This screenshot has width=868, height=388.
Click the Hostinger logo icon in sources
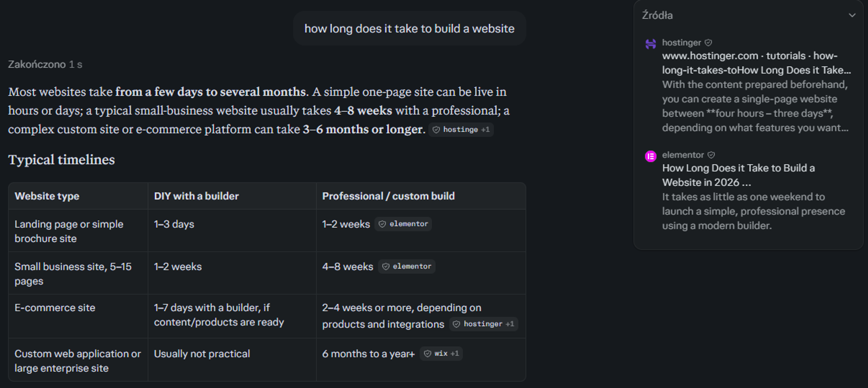(x=650, y=44)
